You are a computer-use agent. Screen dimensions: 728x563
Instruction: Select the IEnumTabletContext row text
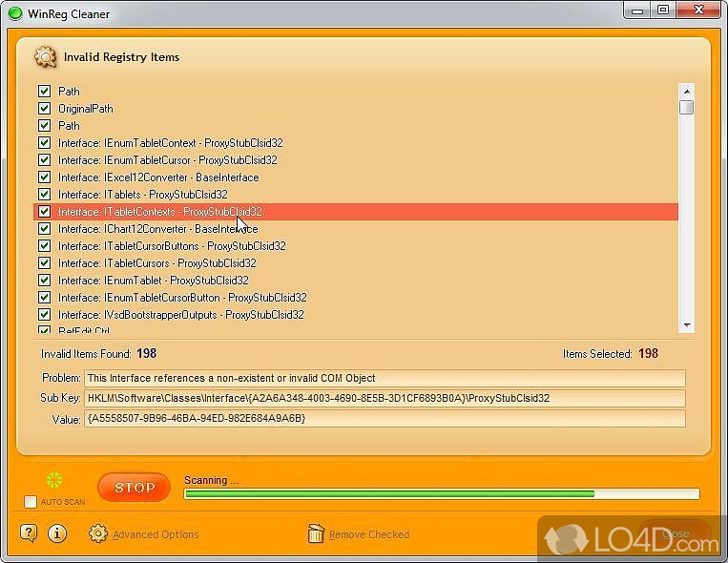(x=171, y=143)
